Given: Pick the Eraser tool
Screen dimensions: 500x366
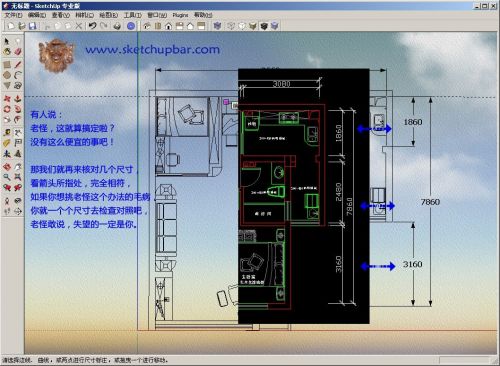Looking at the screenshot, I should click(18, 52).
